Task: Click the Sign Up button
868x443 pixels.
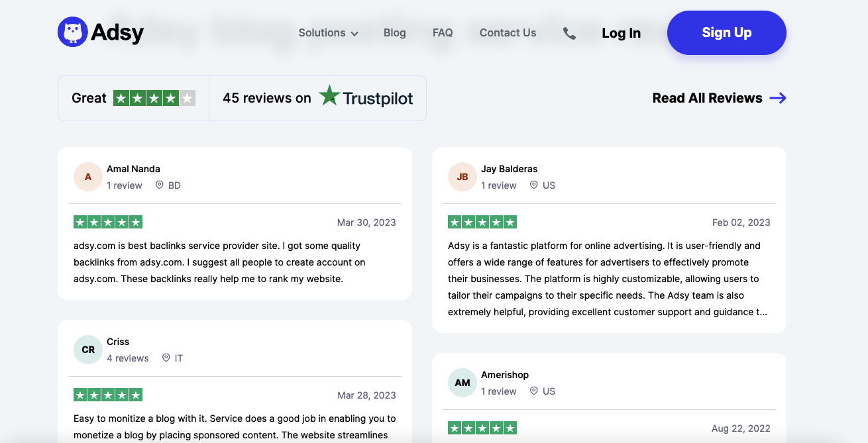Action: point(727,32)
